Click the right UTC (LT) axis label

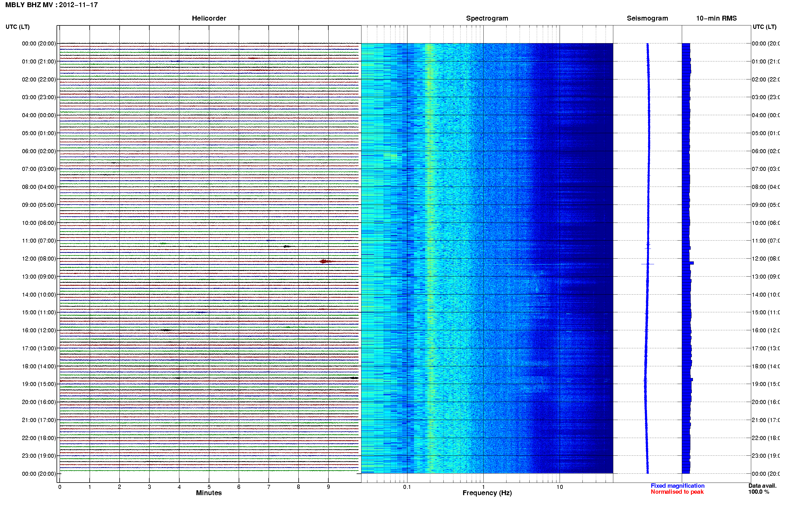click(764, 27)
